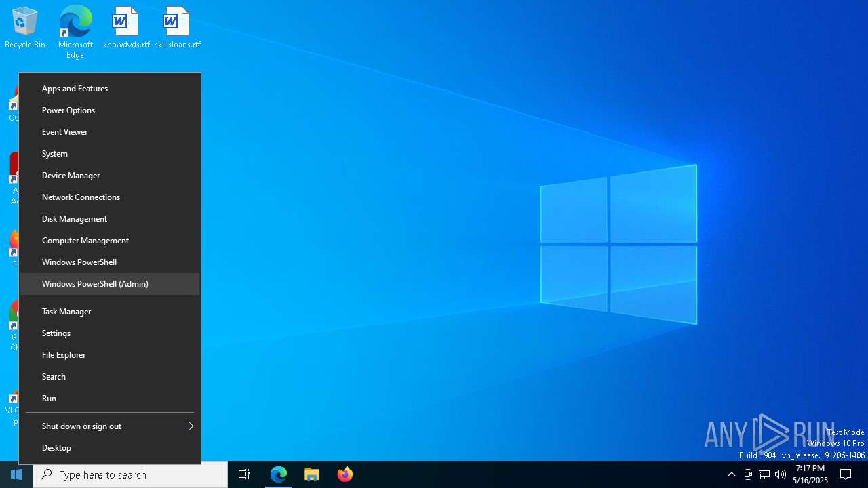Open Task Manager from the menu

pos(110,312)
